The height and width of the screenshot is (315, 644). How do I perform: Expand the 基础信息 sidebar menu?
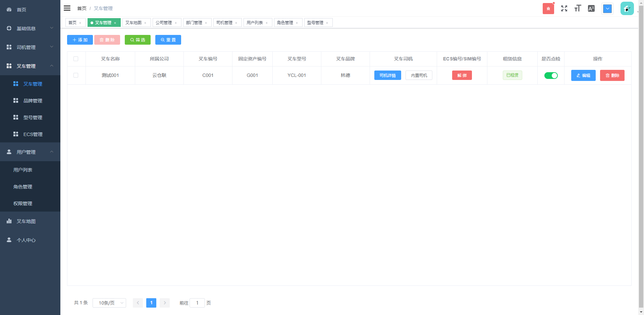pos(30,29)
